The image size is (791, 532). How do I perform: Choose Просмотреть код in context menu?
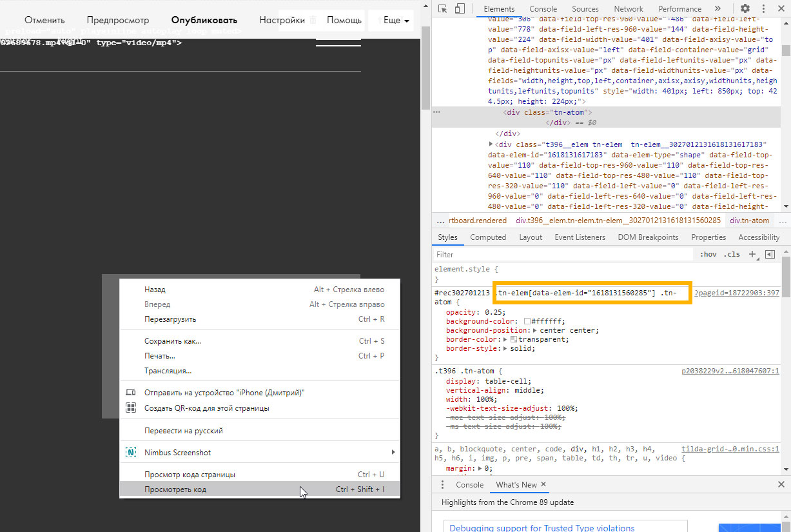(x=175, y=489)
